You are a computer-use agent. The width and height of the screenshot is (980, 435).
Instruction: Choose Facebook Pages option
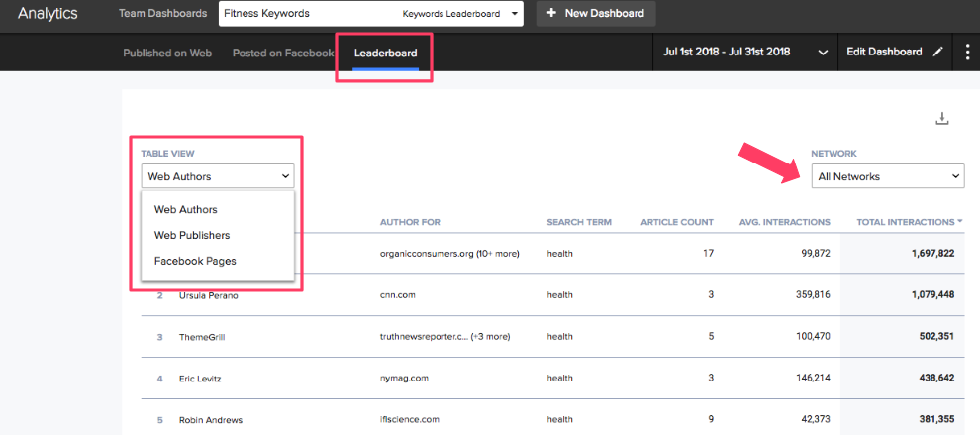pyautogui.click(x=195, y=261)
